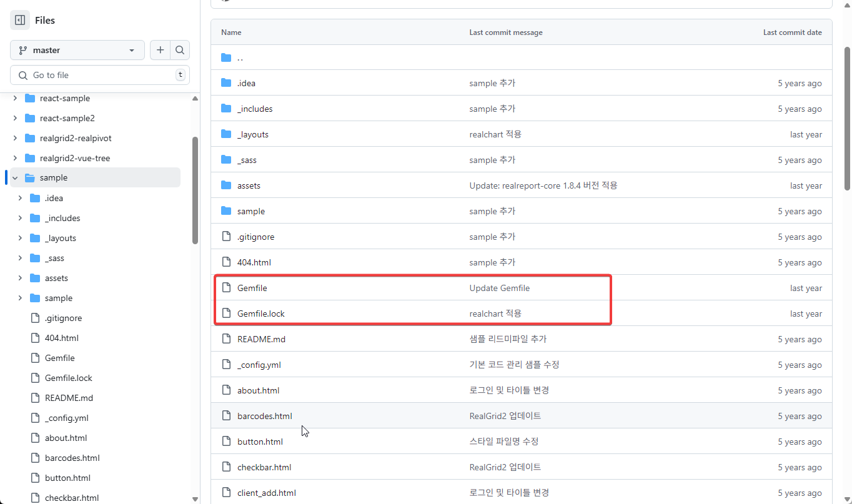
Task: Open Gemfile in sidebar tree
Action: (x=59, y=358)
